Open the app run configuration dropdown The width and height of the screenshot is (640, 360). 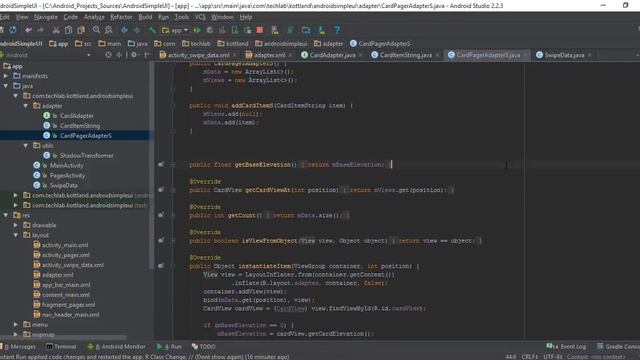pyautogui.click(x=175, y=30)
